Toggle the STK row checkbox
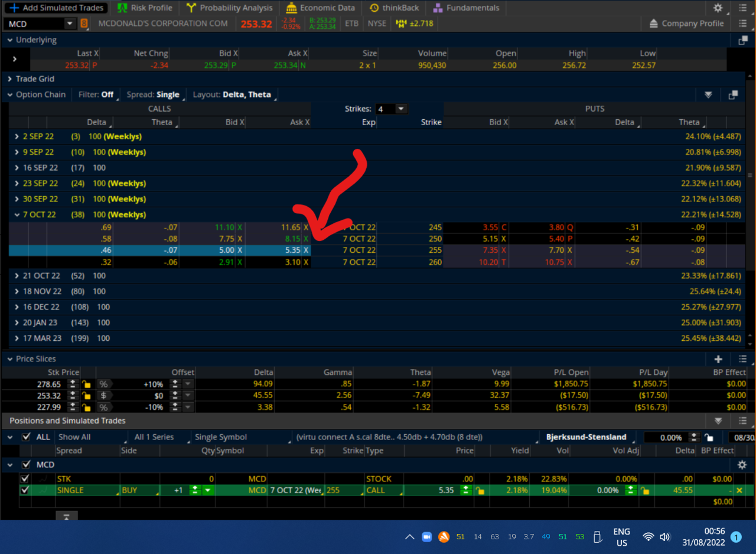Image resolution: width=756 pixels, height=554 pixels. (24, 479)
